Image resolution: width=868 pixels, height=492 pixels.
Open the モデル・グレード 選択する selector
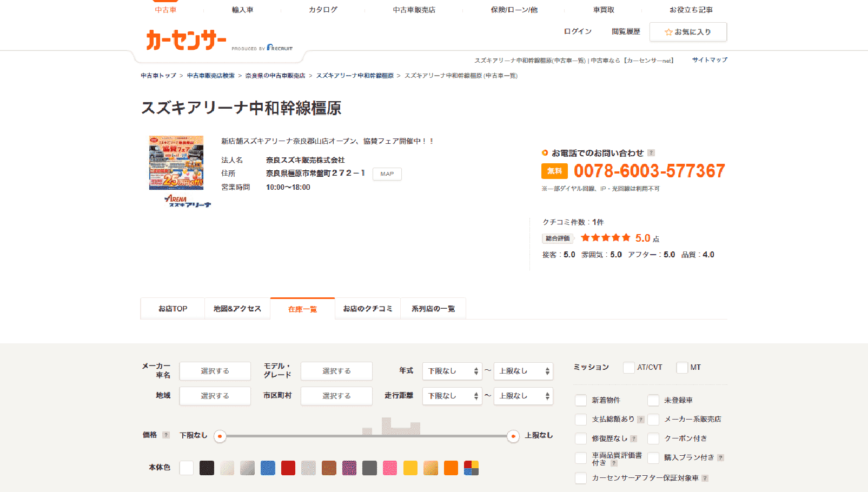[336, 371]
